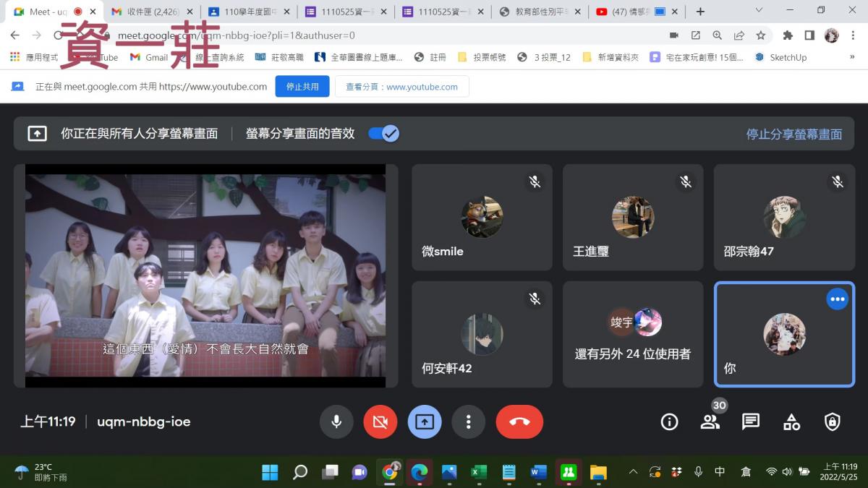Switch to the 收件匣 Gmail tab
Image resolution: width=868 pixels, height=488 pixels.
click(153, 12)
